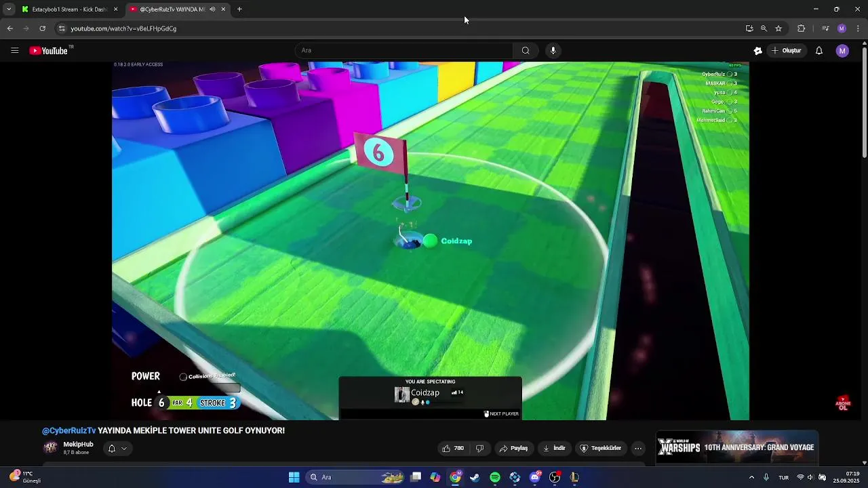Open Spotify from the taskbar
Viewport: 868px width, 488px height.
click(x=495, y=477)
